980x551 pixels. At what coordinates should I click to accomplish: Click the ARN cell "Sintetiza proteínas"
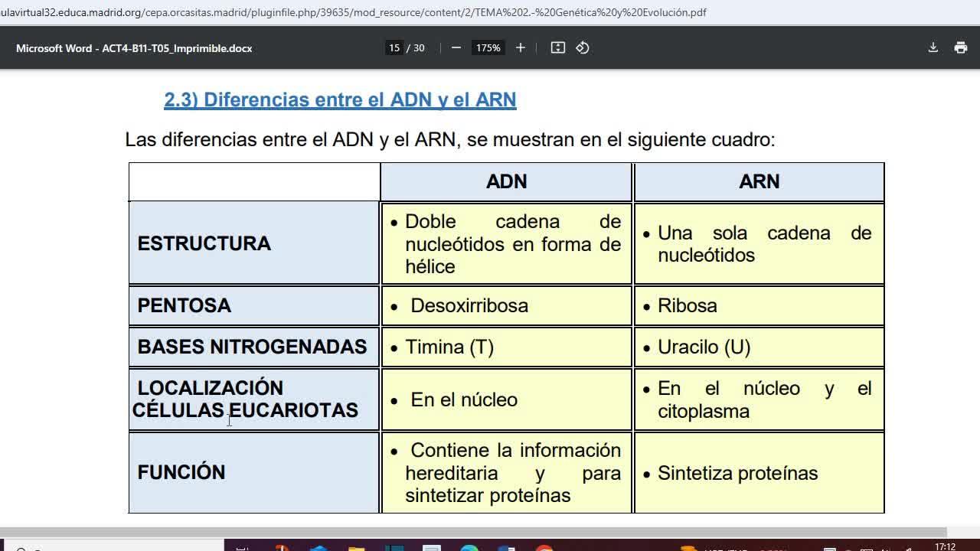759,472
